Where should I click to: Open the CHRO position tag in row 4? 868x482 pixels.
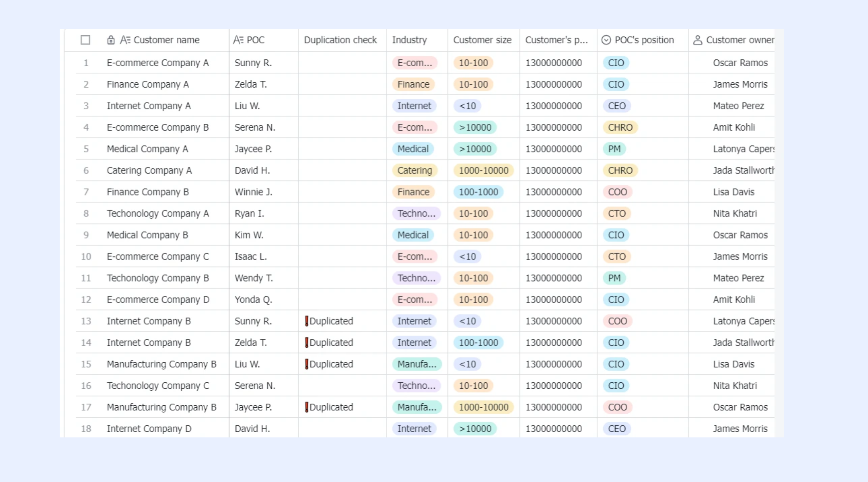(x=620, y=127)
